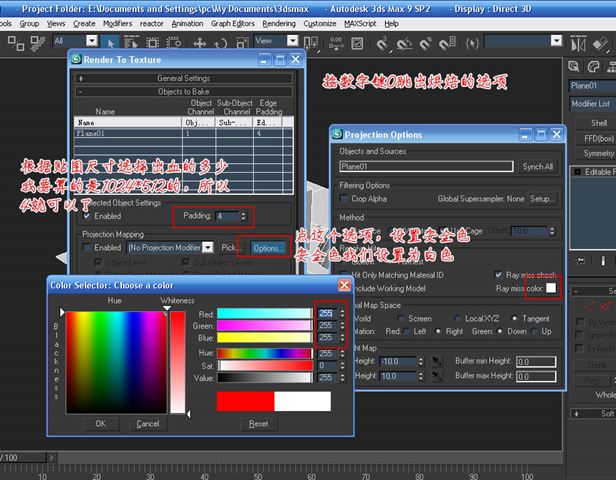Toggle the Angle Snap magnet
Image resolution: width=616 pixels, height=480 pixels.
pos(404,43)
